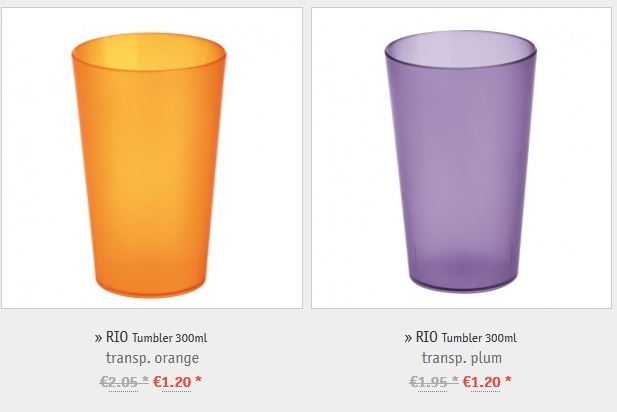Click the grey asterisk after the €2.05 price

(145, 380)
